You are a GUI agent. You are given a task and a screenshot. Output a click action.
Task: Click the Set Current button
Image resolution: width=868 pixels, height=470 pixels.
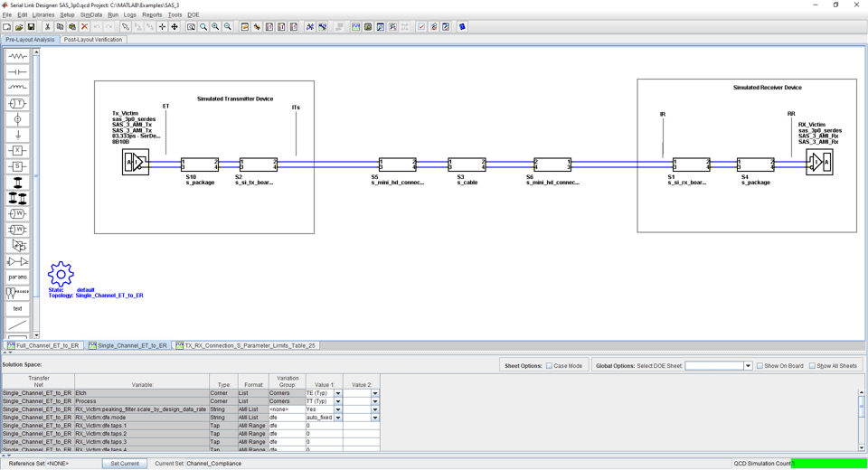pos(125,464)
